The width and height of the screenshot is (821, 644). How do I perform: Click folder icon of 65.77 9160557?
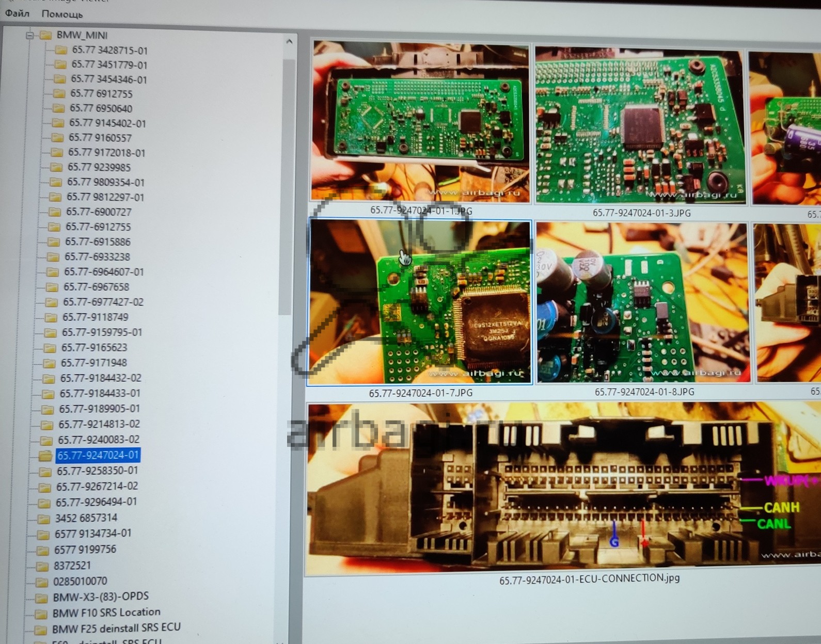pos(58,138)
